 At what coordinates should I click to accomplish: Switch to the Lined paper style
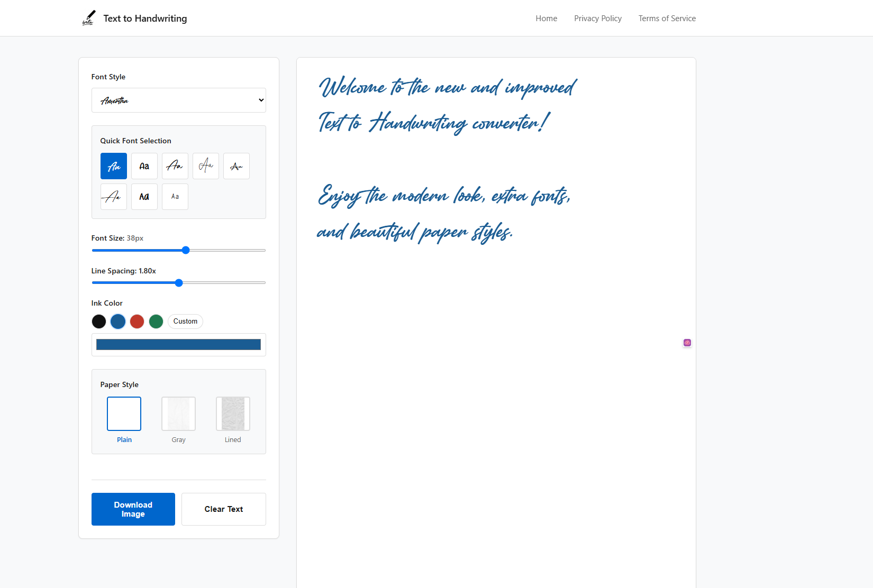coord(233,414)
